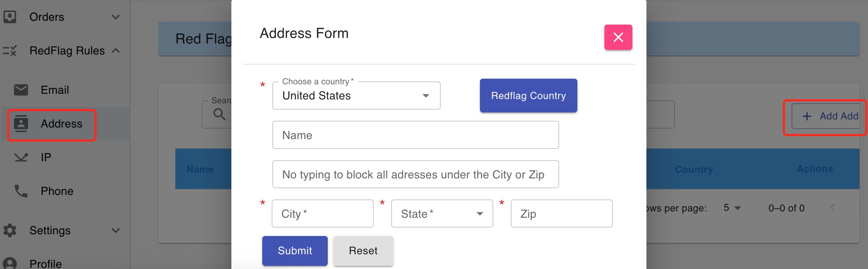Click the Orders sidebar icon
Viewport: 868px width, 269px height.
(x=10, y=17)
